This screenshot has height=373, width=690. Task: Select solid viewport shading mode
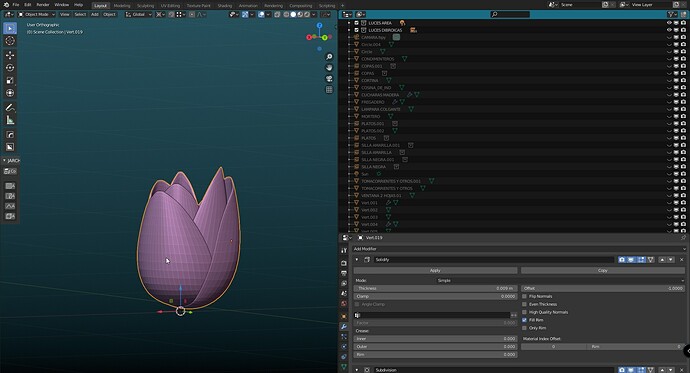click(x=293, y=15)
